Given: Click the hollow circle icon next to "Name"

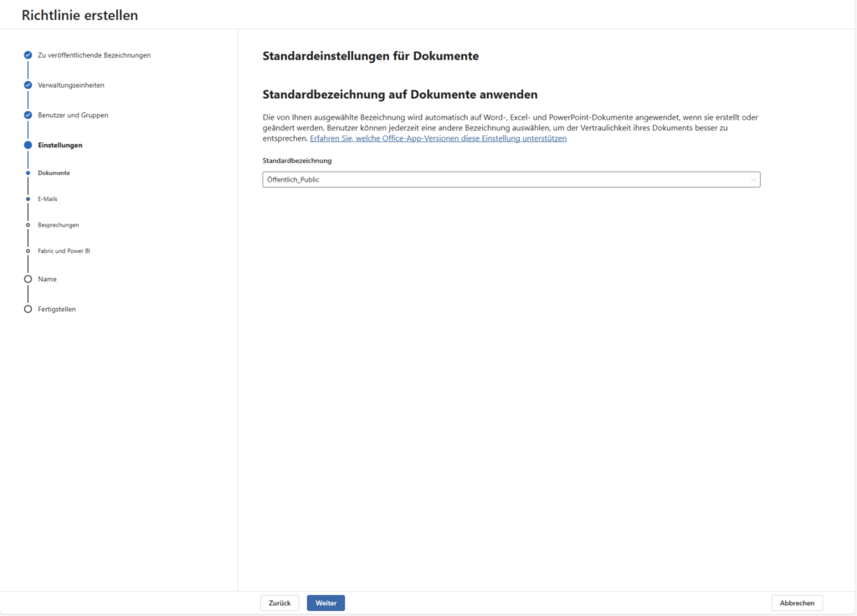Looking at the screenshot, I should pyautogui.click(x=28, y=279).
